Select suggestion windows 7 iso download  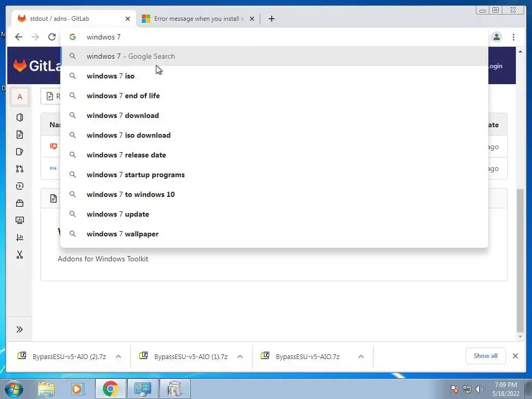click(274, 135)
